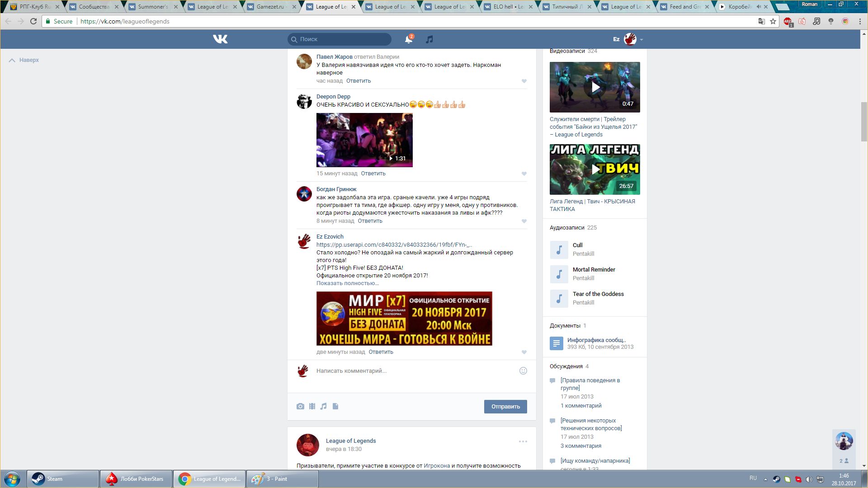The height and width of the screenshot is (488, 868).
Task: Open the profile dropdown arrow next to Ez
Action: pos(642,40)
